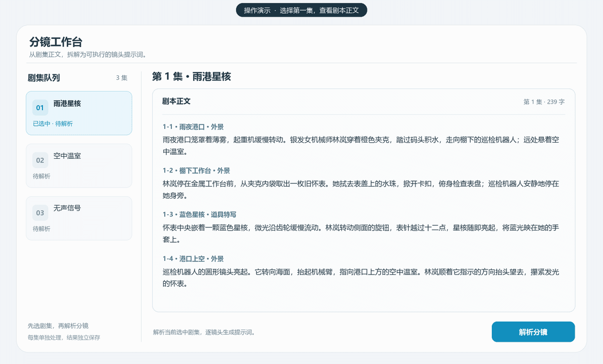
Task: Click 待解析 status under 空中温室
Action: 41,176
